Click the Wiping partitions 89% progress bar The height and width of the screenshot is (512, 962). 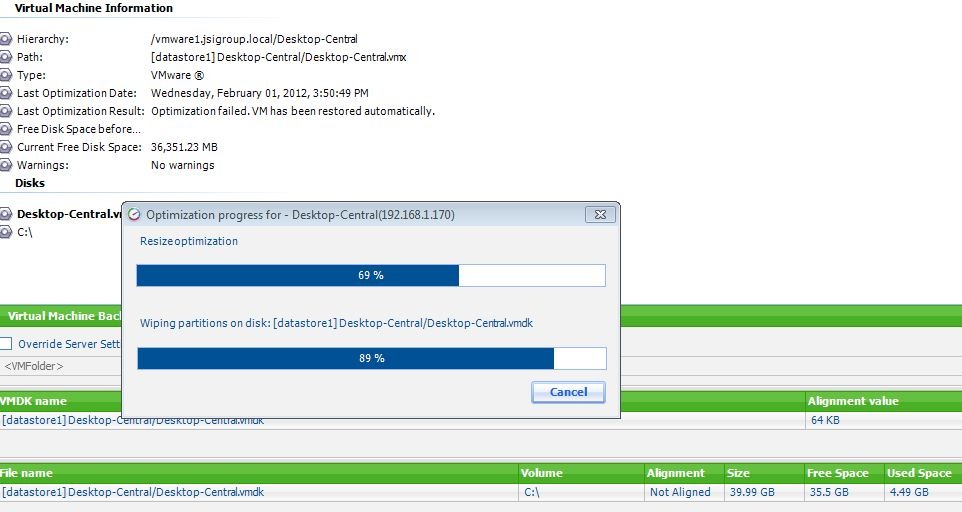[x=371, y=358]
